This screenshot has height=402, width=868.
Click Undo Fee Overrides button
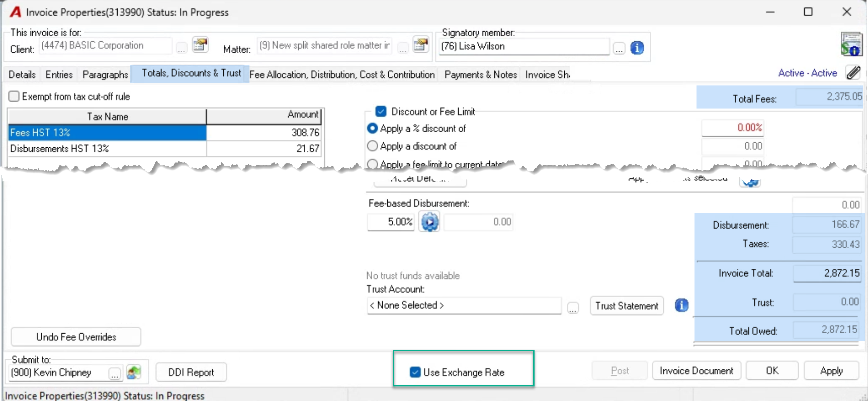pyautogui.click(x=76, y=337)
